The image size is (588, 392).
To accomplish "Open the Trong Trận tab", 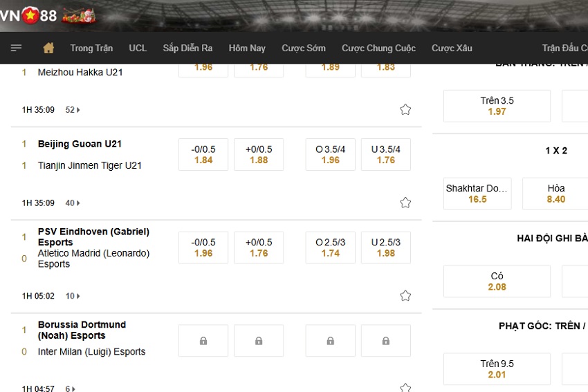I will pos(91,48).
